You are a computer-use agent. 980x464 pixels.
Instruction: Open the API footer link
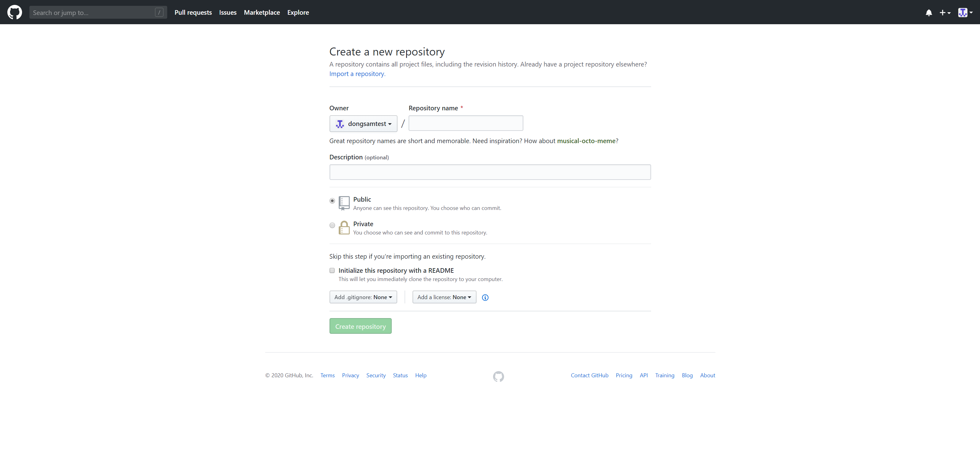click(x=644, y=375)
